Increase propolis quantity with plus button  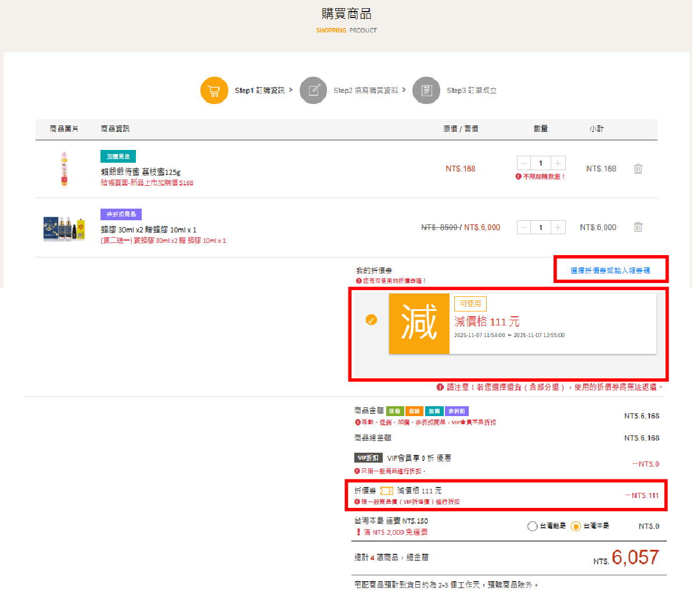558,227
